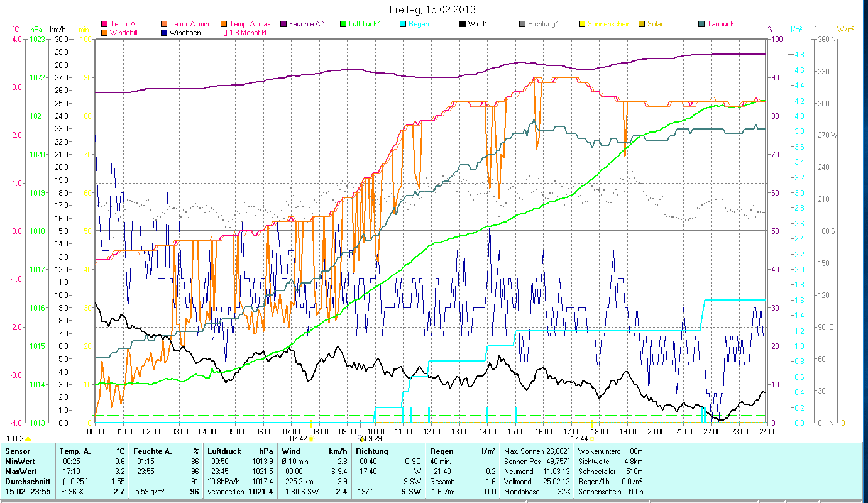This screenshot has width=868, height=503.
Task: Click the Solar legend square
Action: tap(641, 24)
